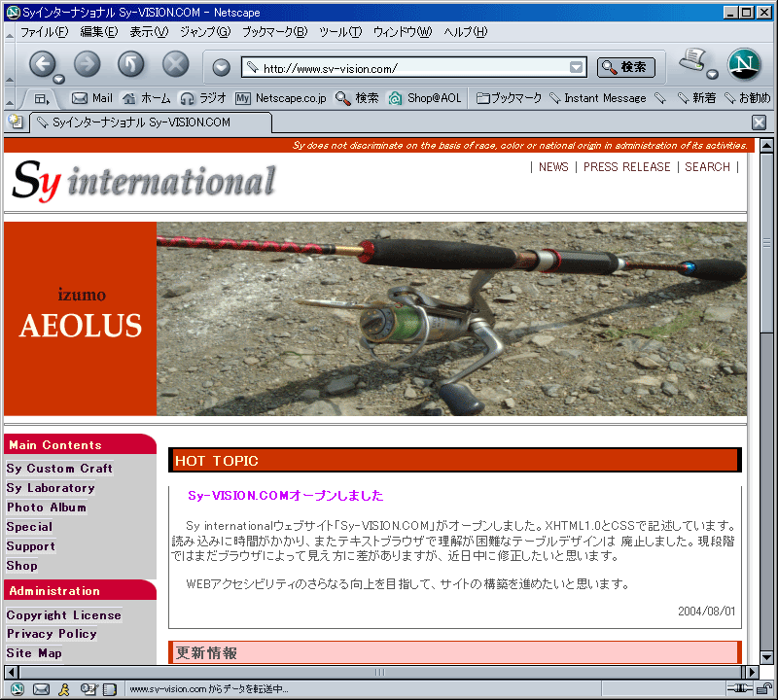Viewport: 778px width, 700px height.
Task: Open the Photo Album sidebar link
Action: 47,507
